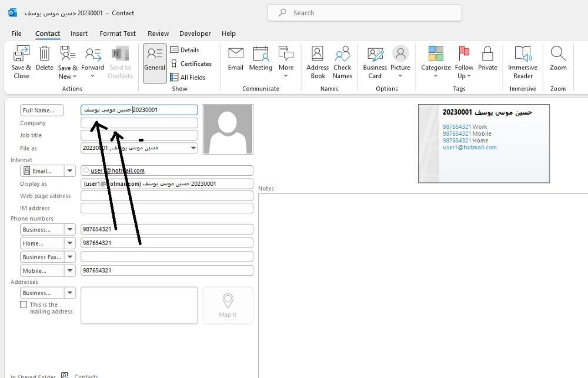Open the Review tab
The width and height of the screenshot is (588, 378).
click(x=158, y=34)
